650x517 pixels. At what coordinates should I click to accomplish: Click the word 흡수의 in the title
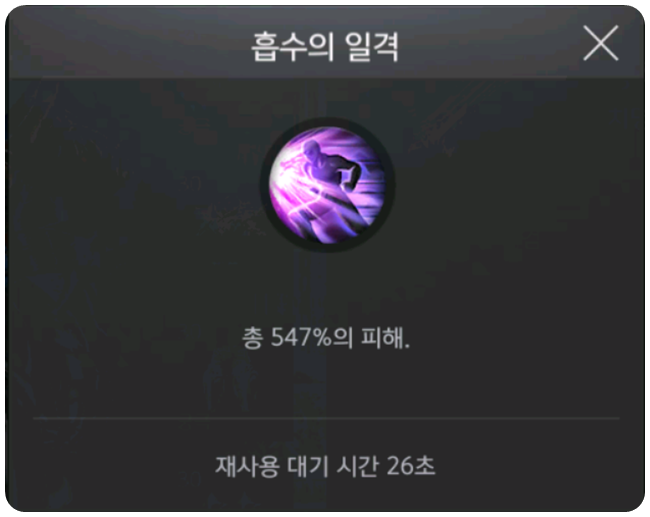tap(293, 47)
